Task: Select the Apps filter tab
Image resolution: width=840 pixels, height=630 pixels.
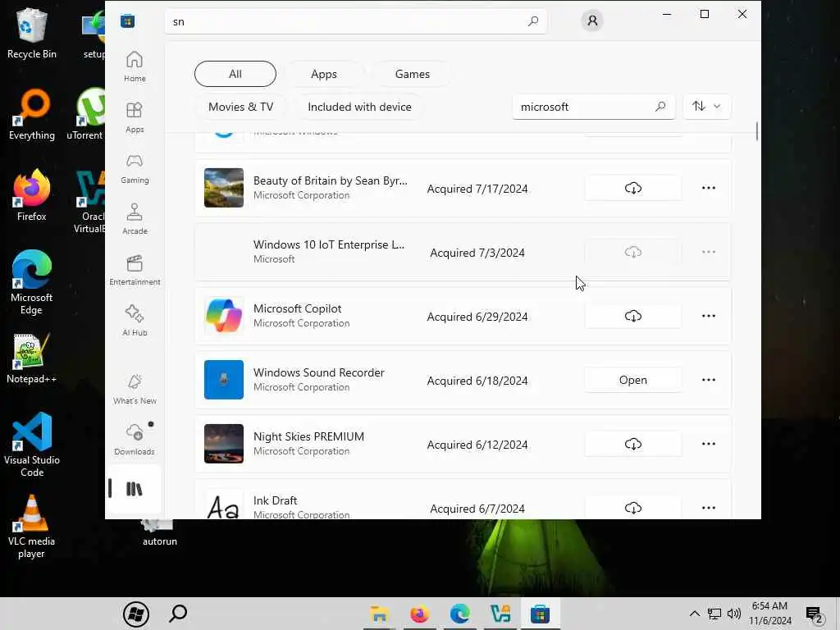Action: click(x=324, y=74)
